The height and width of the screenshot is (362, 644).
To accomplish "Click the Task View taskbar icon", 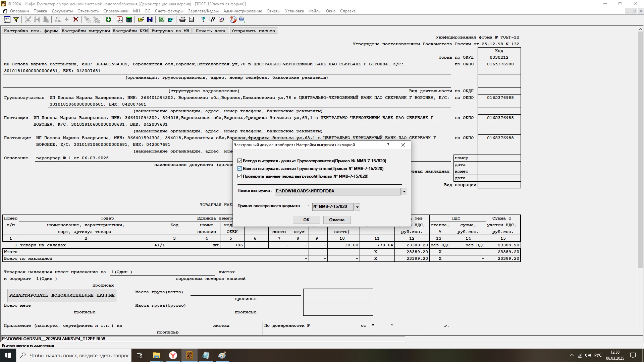I will pyautogui.click(x=140, y=355).
